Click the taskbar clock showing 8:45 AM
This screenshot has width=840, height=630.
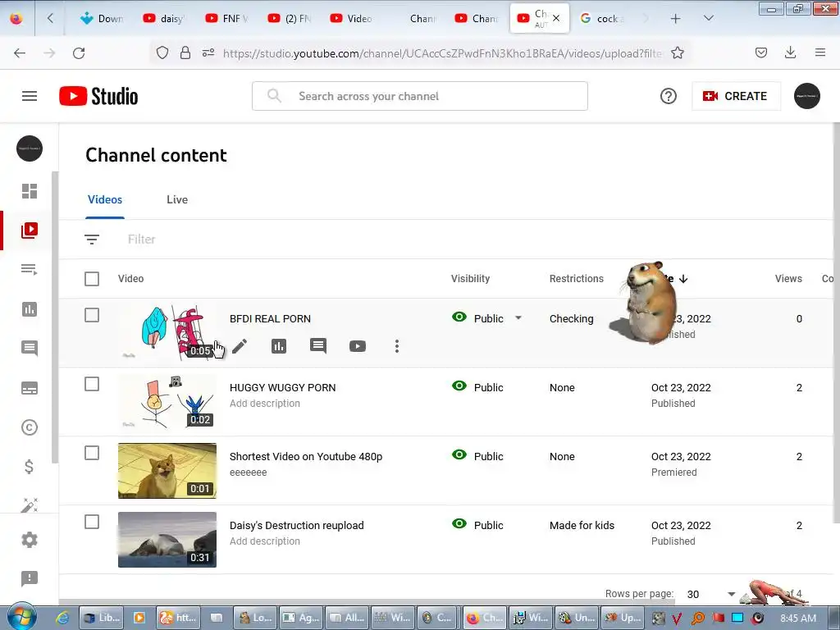coord(798,618)
